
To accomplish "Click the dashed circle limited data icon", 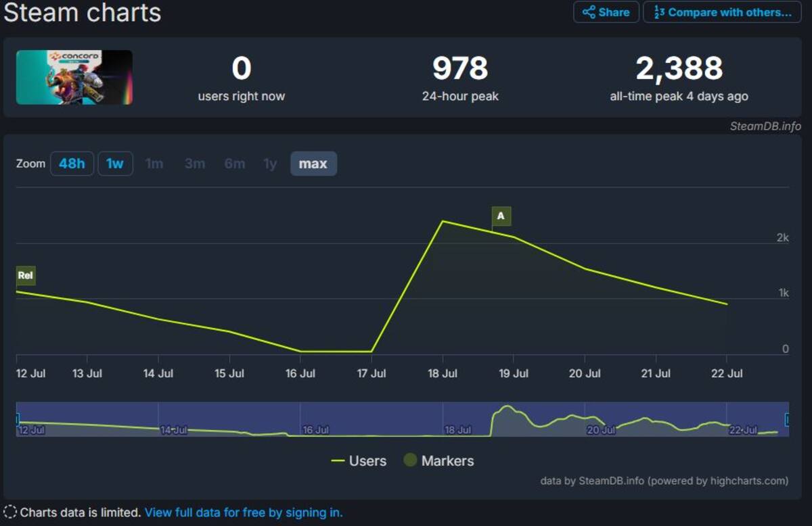I will 10,512.
